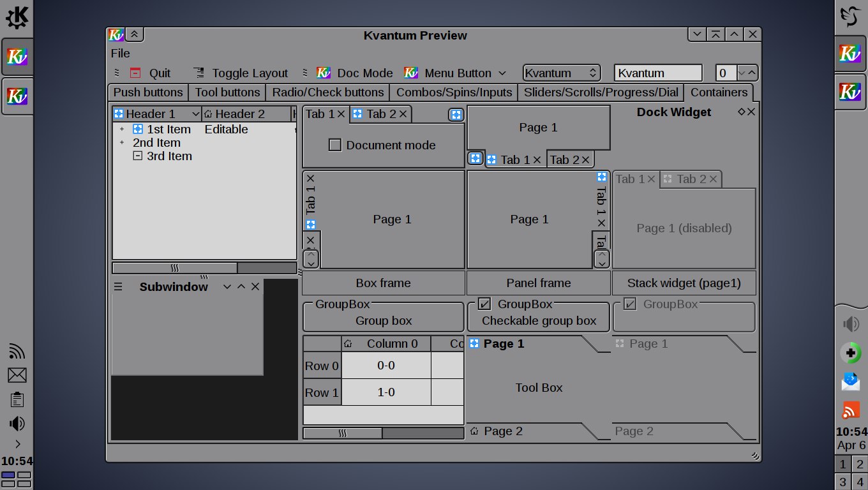Click table horizontal scrollbar handle
This screenshot has width=868, height=490.
[x=343, y=433]
